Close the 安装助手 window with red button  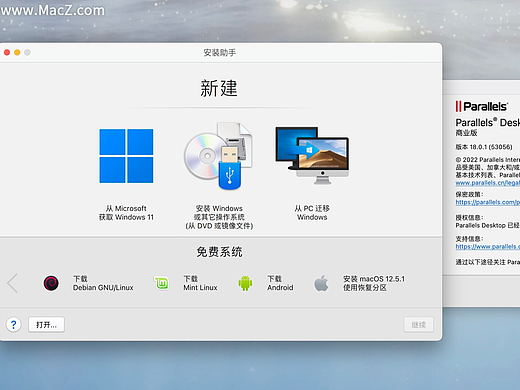[x=7, y=52]
